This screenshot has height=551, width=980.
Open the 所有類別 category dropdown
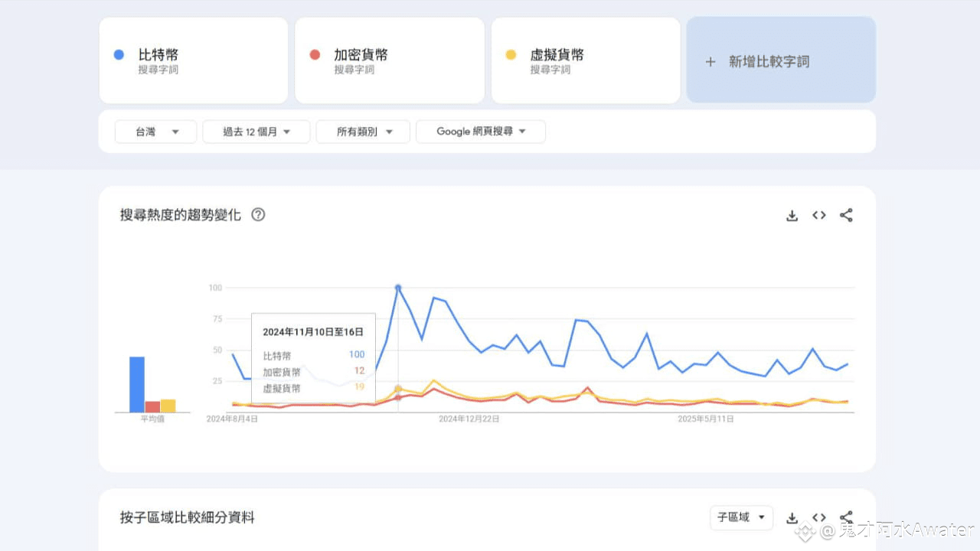363,132
